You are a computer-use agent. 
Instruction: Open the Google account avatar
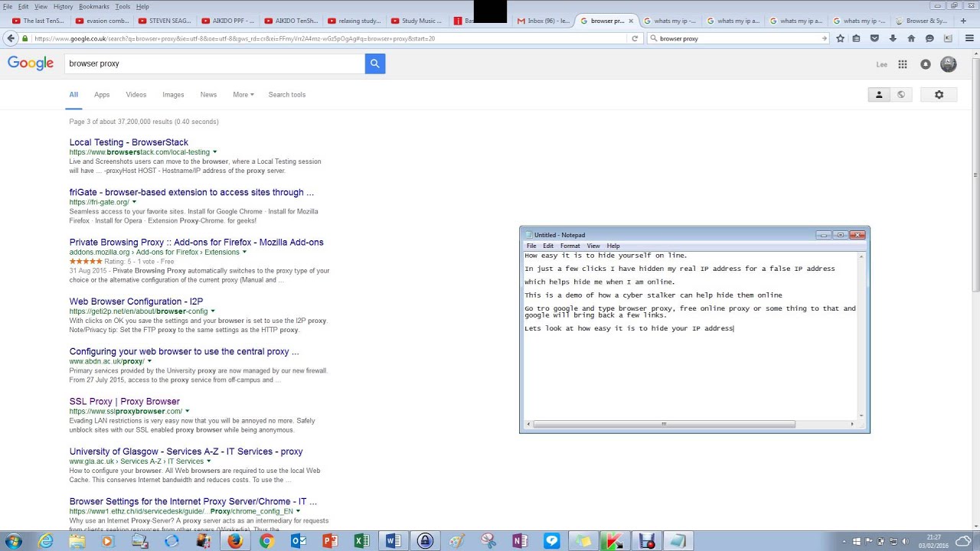pos(949,64)
